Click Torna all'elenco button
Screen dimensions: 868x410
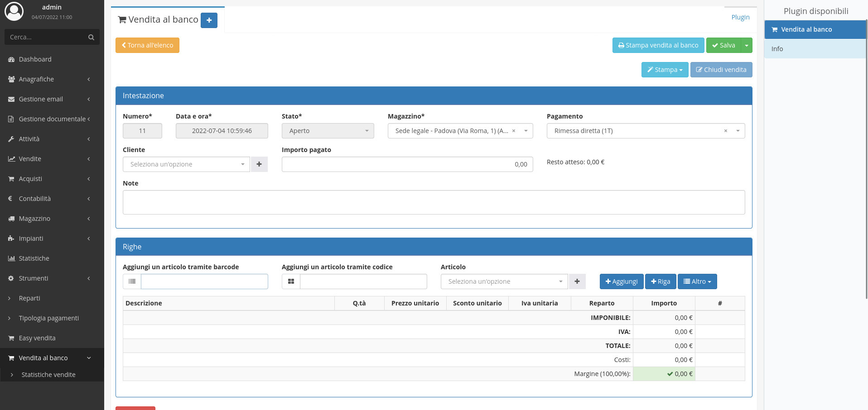click(147, 45)
